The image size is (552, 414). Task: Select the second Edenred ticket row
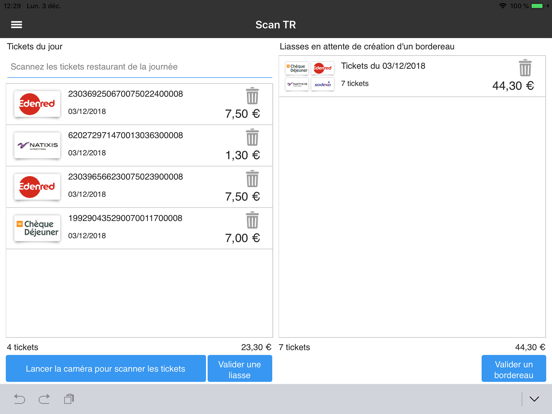tap(139, 187)
